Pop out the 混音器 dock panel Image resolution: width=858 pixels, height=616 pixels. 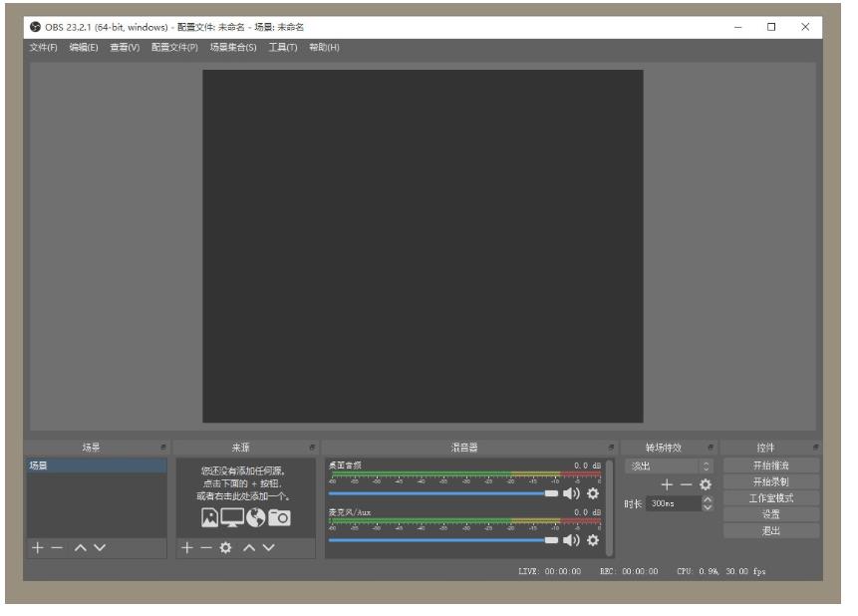pos(611,448)
